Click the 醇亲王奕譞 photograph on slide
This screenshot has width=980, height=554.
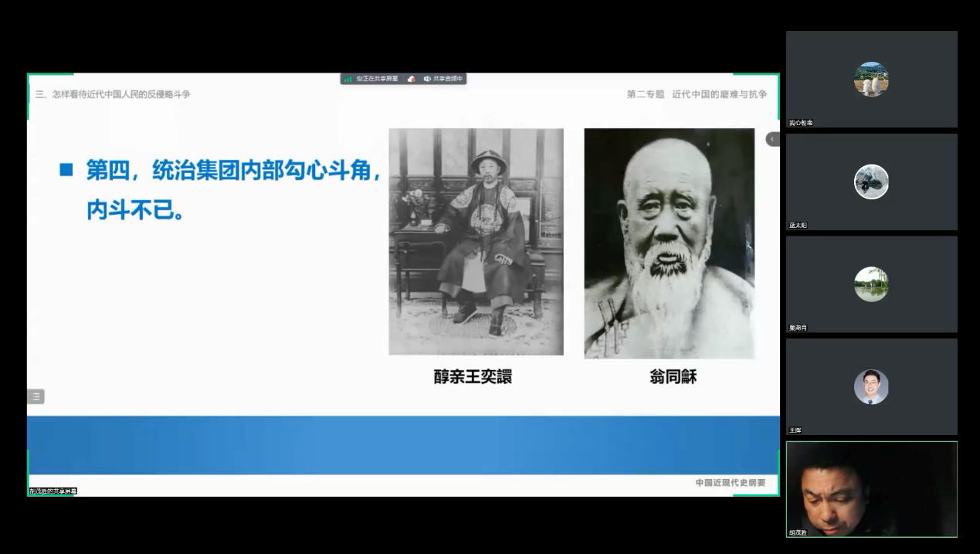476,241
